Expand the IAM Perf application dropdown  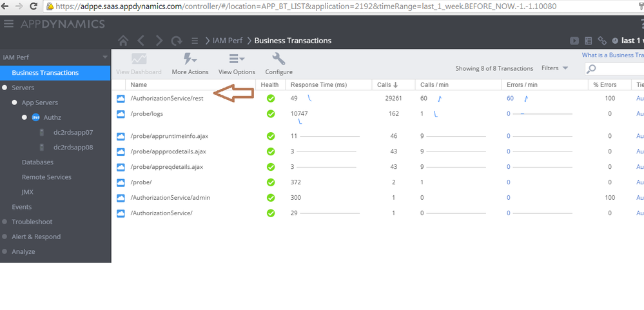pos(105,57)
